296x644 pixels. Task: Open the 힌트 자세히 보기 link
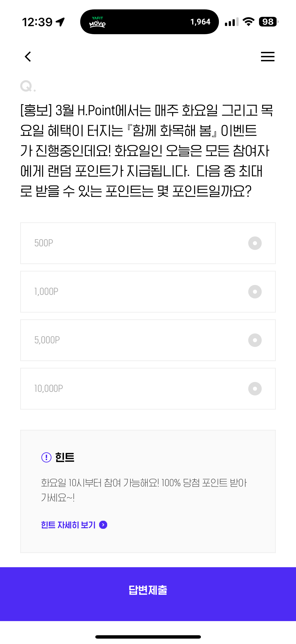point(68,525)
